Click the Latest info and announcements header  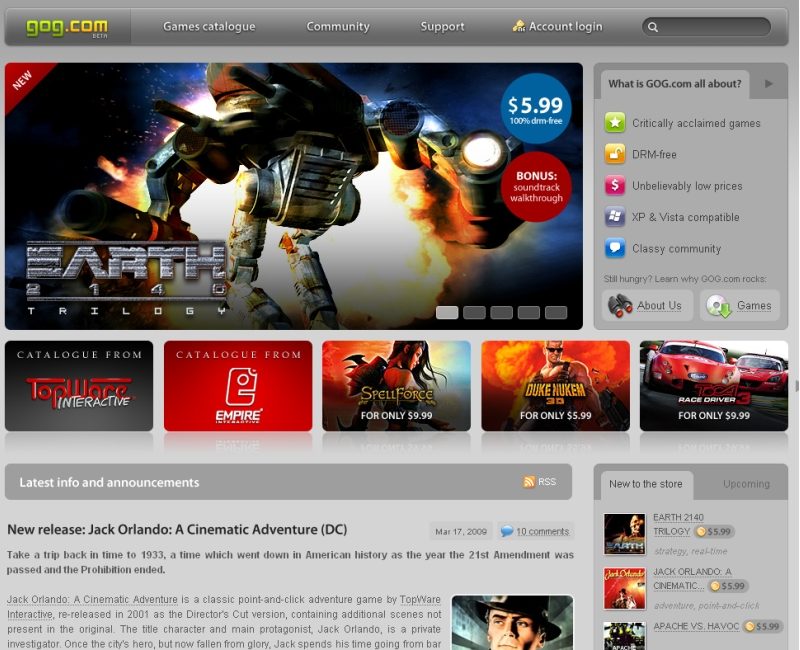(109, 483)
